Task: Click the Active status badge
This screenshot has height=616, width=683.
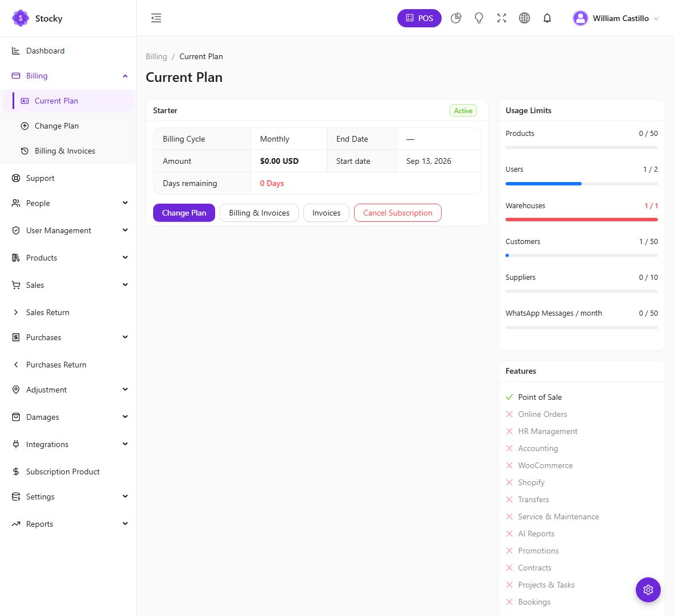Action: (463, 111)
